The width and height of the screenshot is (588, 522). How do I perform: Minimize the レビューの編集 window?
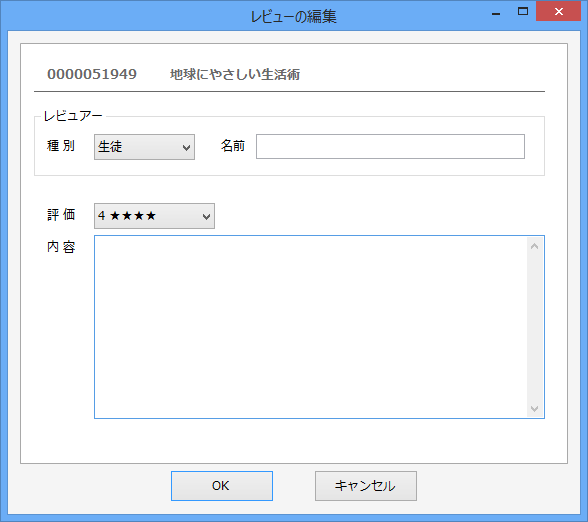(x=496, y=13)
